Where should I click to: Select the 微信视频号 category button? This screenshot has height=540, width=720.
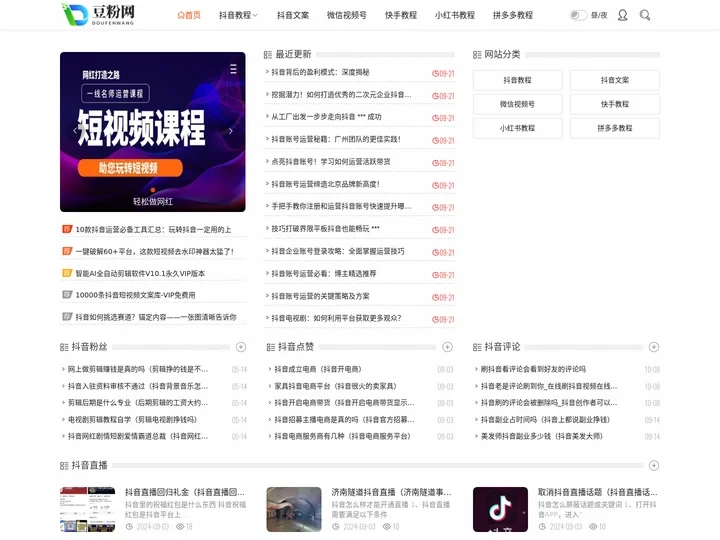pos(518,104)
